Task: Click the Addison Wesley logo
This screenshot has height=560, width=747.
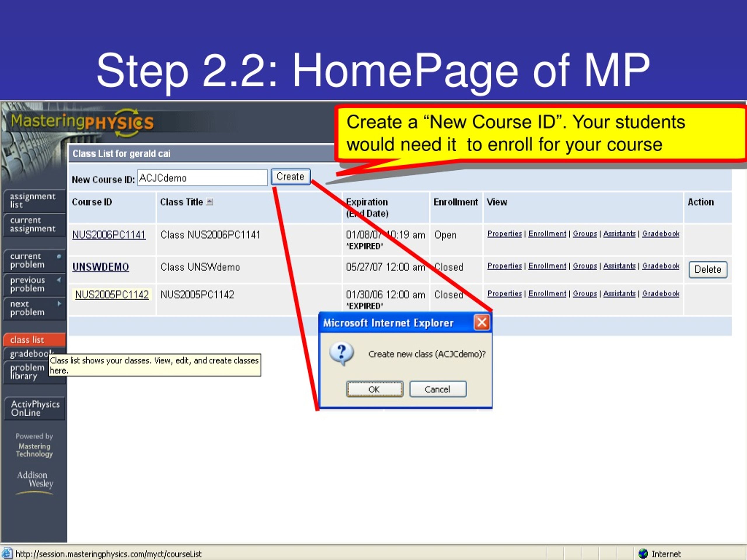Action: [34, 483]
